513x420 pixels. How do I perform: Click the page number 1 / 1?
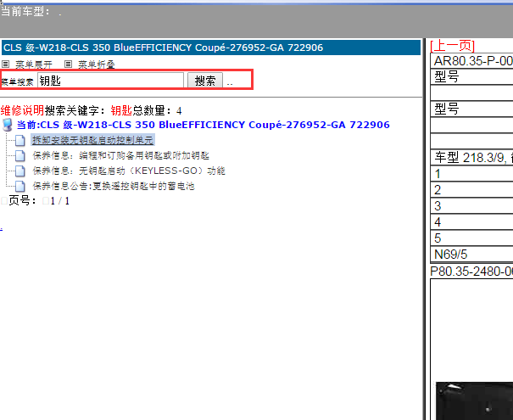tap(60, 201)
